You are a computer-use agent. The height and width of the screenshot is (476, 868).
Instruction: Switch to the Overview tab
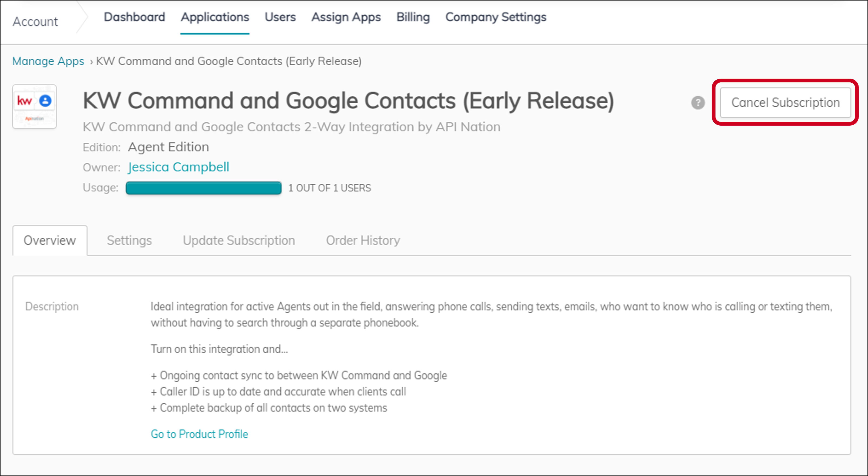point(50,240)
